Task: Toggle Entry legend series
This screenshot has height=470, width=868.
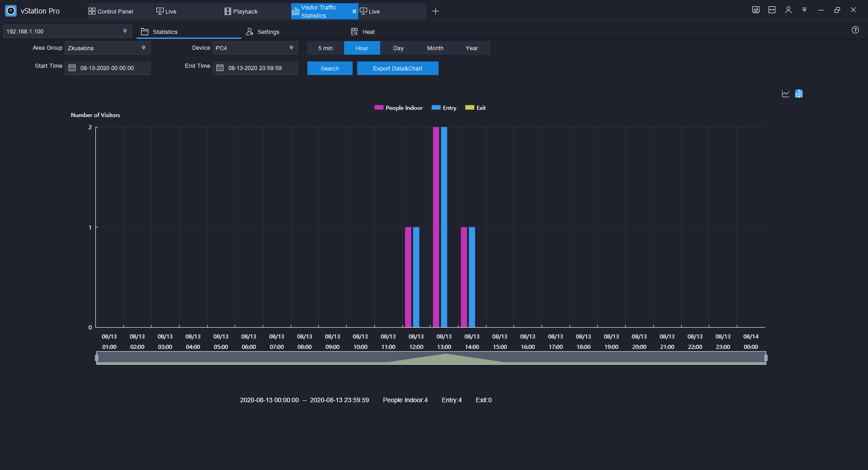Action: point(444,108)
